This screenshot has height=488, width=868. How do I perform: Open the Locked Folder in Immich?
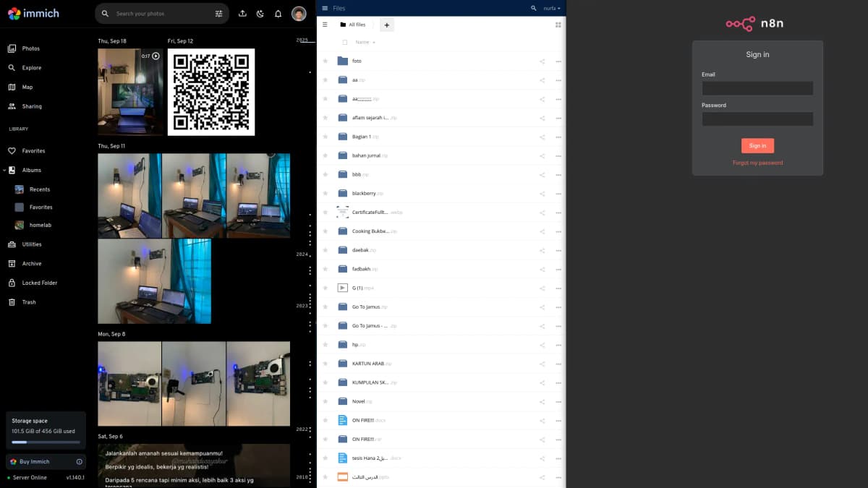pos(39,283)
